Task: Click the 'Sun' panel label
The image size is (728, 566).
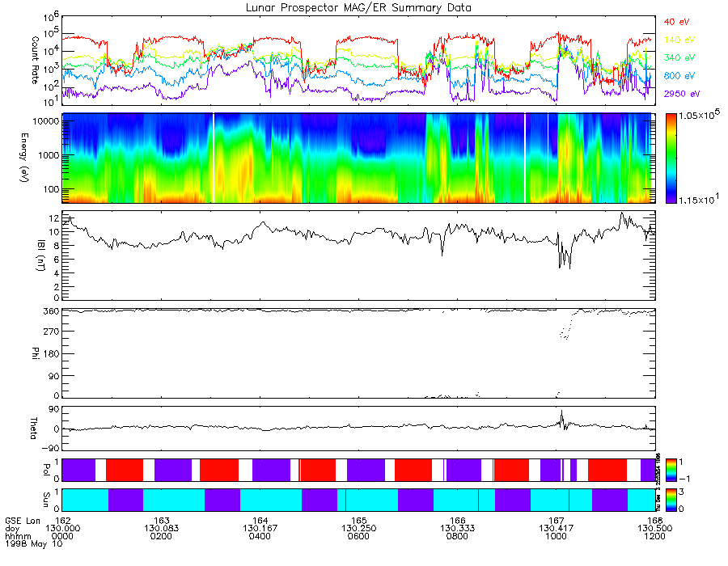Action: click(x=46, y=500)
